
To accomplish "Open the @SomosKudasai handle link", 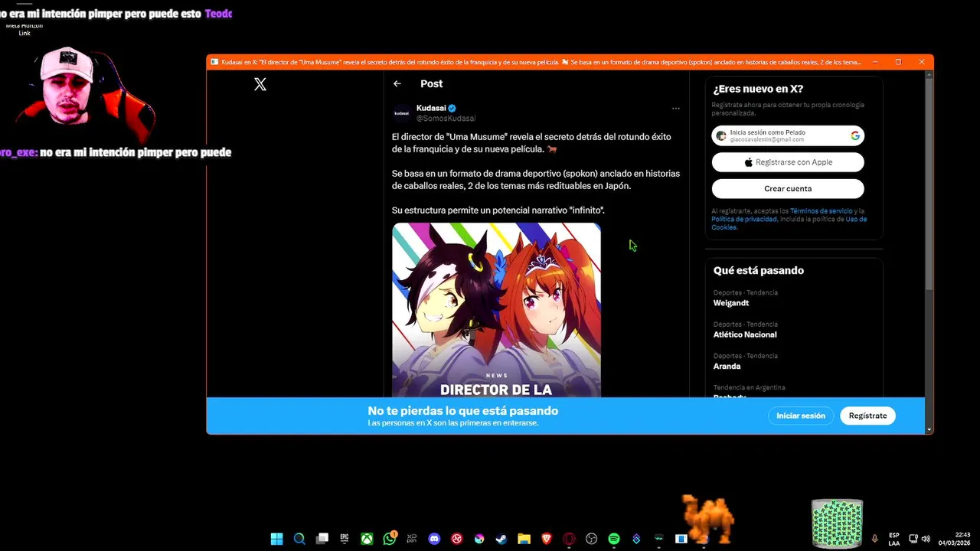I will [x=446, y=119].
